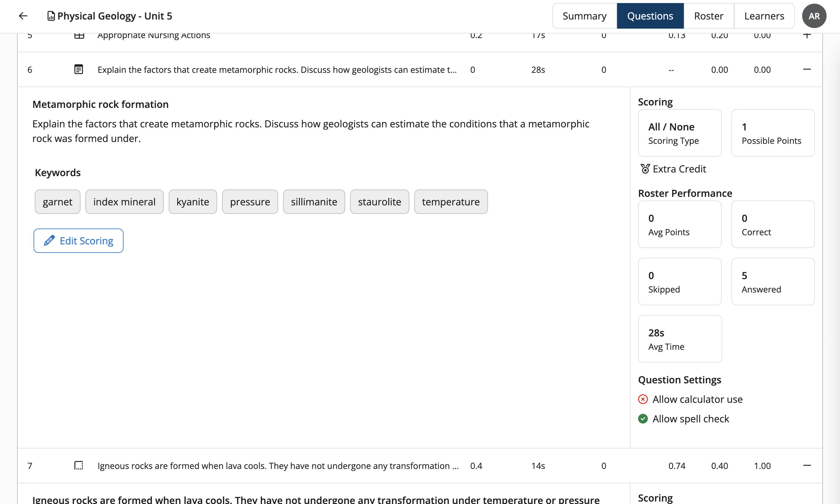Select the All / None Scoring Type card
Screen dimensions: 840x504
[x=679, y=133]
